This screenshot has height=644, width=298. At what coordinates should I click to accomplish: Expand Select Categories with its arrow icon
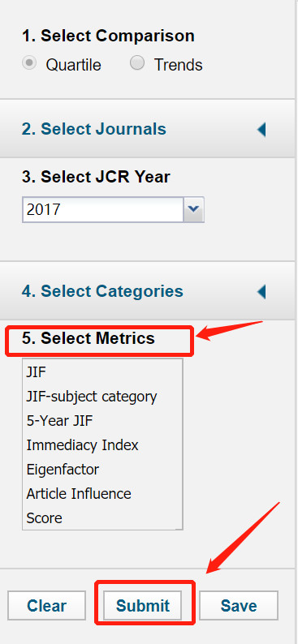[261, 292]
